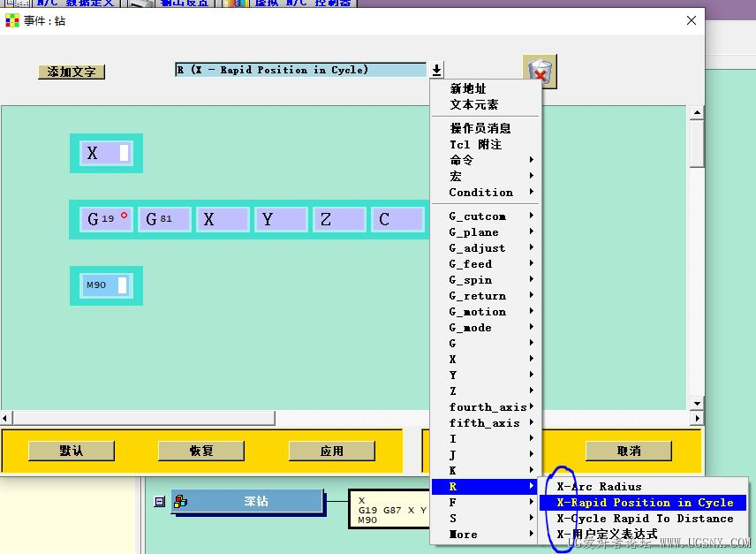This screenshot has width=756, height=554.
Task: Select Tcl 附注 menu entry
Action: [x=486, y=144]
